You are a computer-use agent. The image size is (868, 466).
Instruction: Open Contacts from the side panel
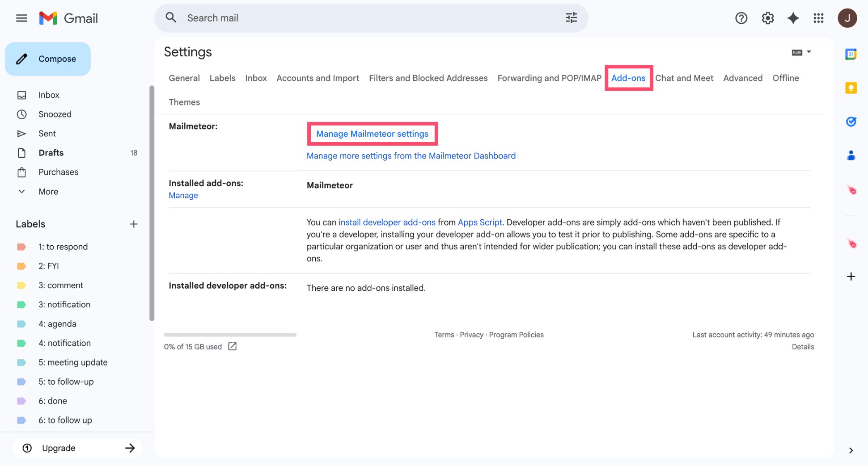point(851,155)
